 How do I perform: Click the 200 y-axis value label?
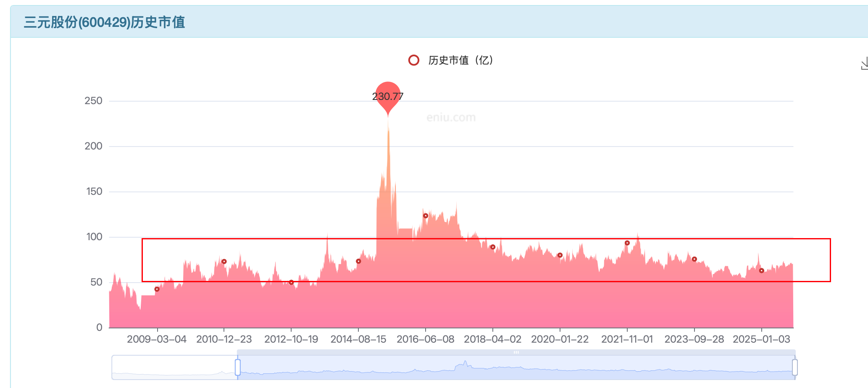pos(93,146)
